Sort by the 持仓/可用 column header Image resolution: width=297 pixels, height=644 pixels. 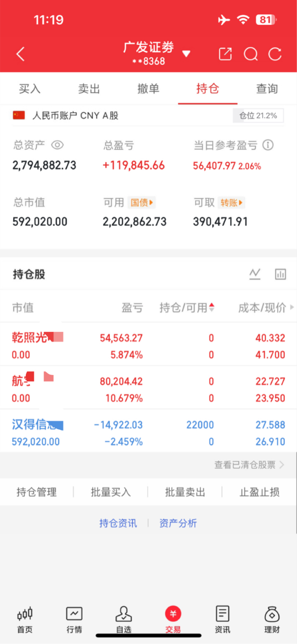187,308
